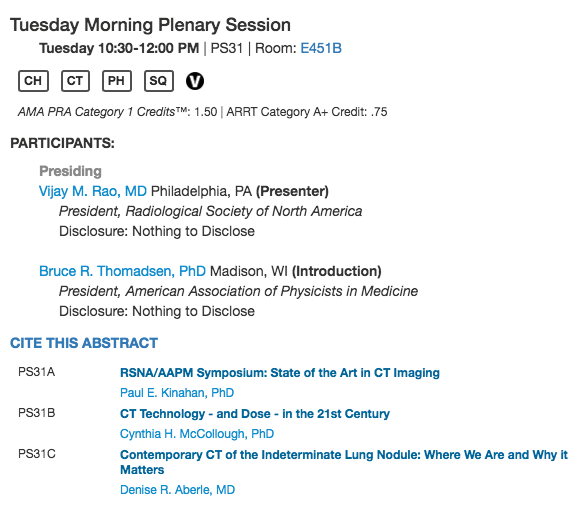Open Contemporary CT of Indeterminate Lung Nodule title

[344, 462]
